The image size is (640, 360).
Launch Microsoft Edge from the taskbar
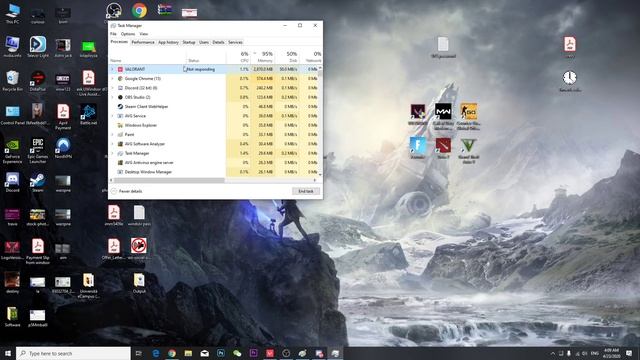[x=156, y=353]
